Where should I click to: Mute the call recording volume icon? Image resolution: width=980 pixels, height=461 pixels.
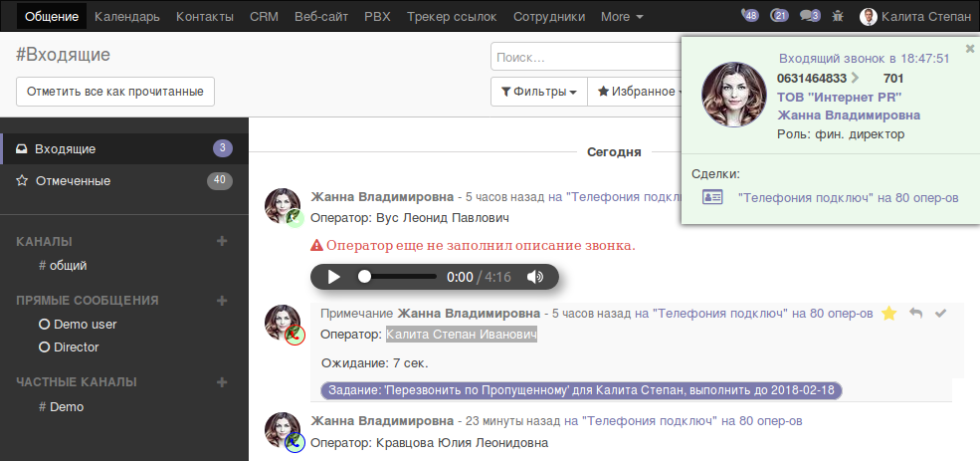point(535,277)
